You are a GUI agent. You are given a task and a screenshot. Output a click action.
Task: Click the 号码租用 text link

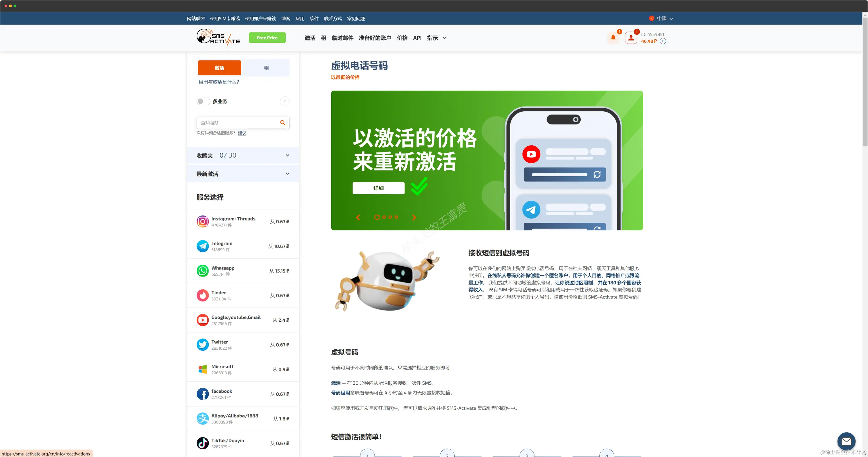coord(340,393)
